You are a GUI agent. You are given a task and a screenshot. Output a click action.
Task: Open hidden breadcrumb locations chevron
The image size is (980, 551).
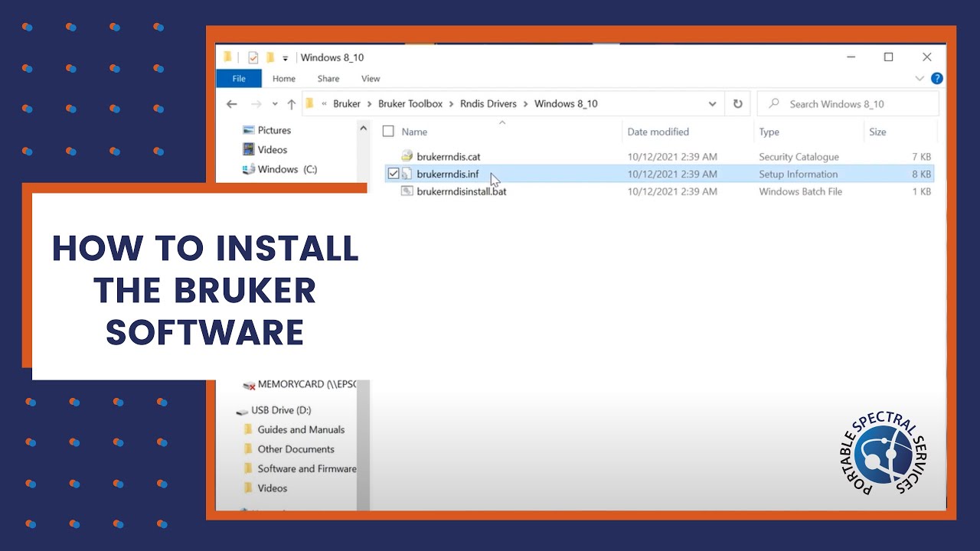pyautogui.click(x=325, y=104)
